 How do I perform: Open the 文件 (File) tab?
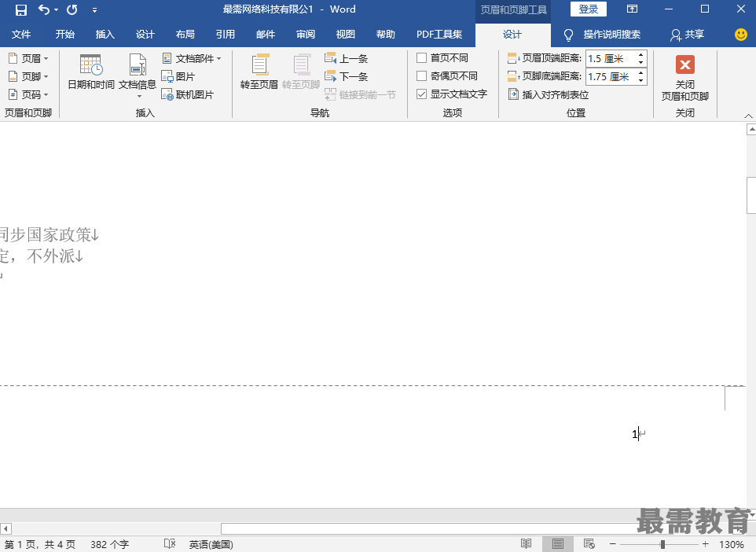tap(21, 35)
